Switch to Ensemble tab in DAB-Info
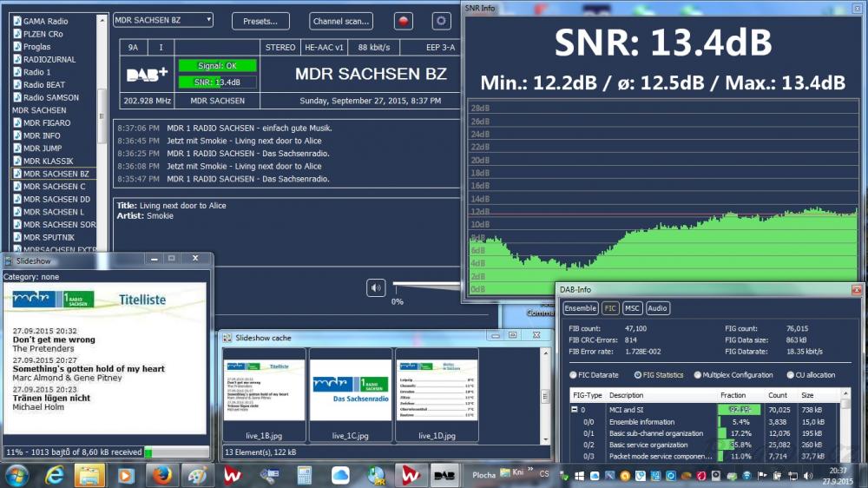The width and height of the screenshot is (868, 488). pos(580,308)
